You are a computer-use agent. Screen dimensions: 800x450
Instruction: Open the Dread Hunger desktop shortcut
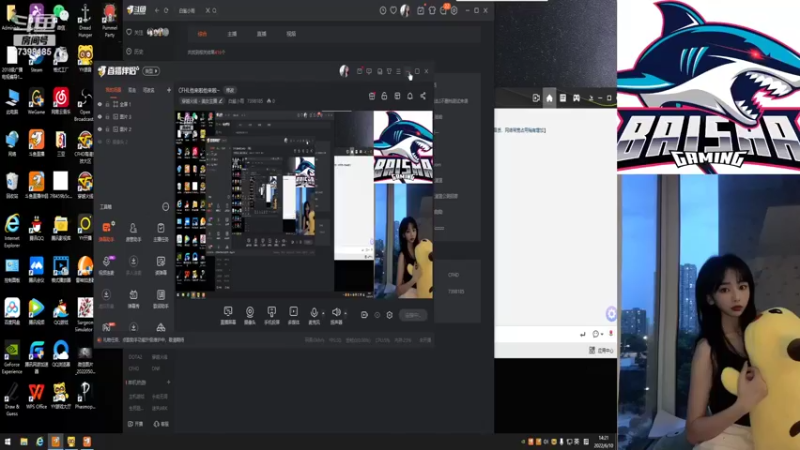pos(85,20)
